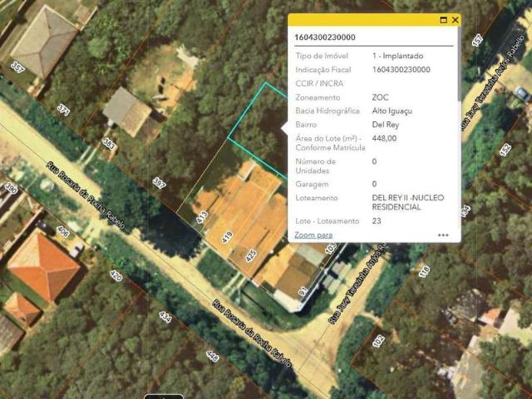Click the parcel labeled 434

tap(164, 318)
